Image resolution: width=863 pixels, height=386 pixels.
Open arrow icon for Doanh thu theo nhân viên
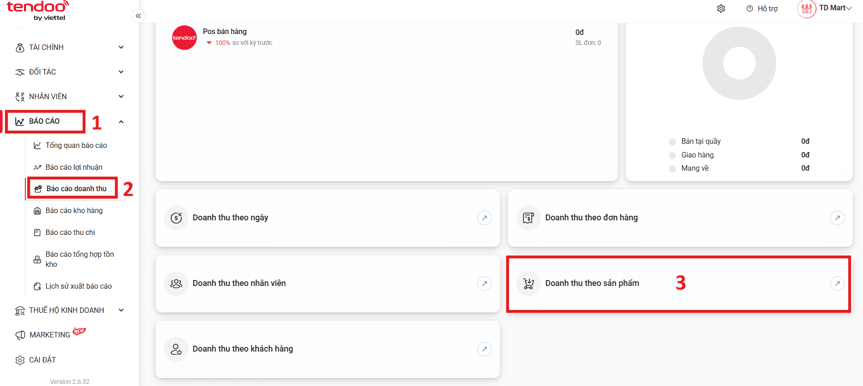pos(484,284)
